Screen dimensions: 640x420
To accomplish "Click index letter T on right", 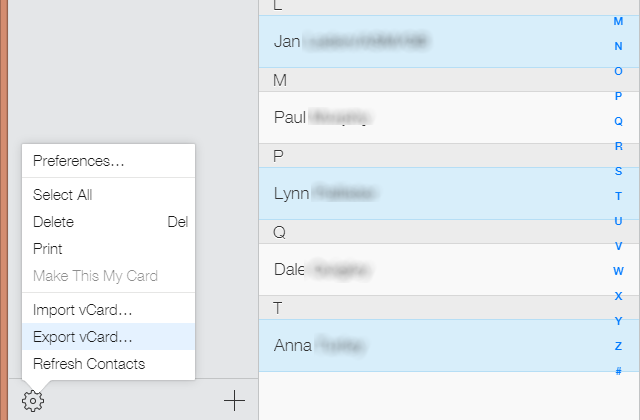I will 618,196.
